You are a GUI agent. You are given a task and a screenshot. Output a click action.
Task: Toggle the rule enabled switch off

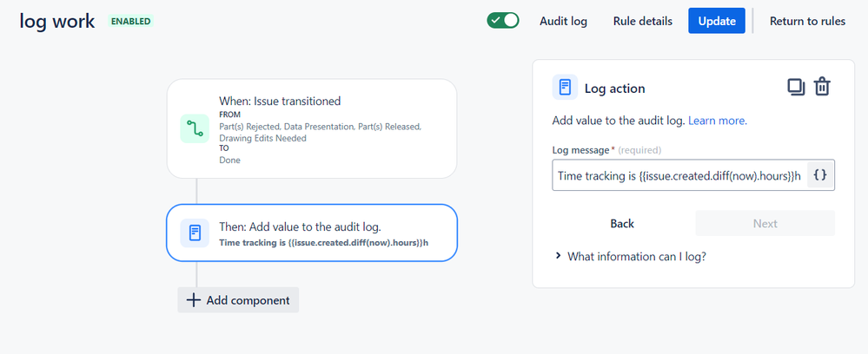(503, 21)
